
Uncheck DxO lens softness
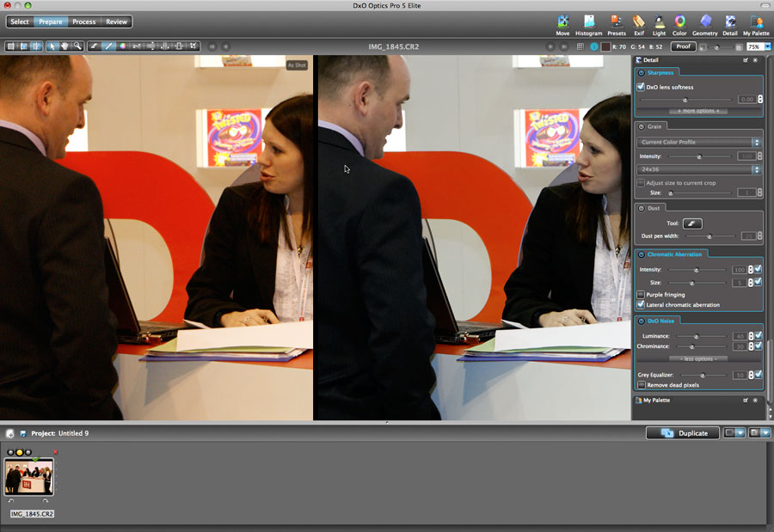641,87
